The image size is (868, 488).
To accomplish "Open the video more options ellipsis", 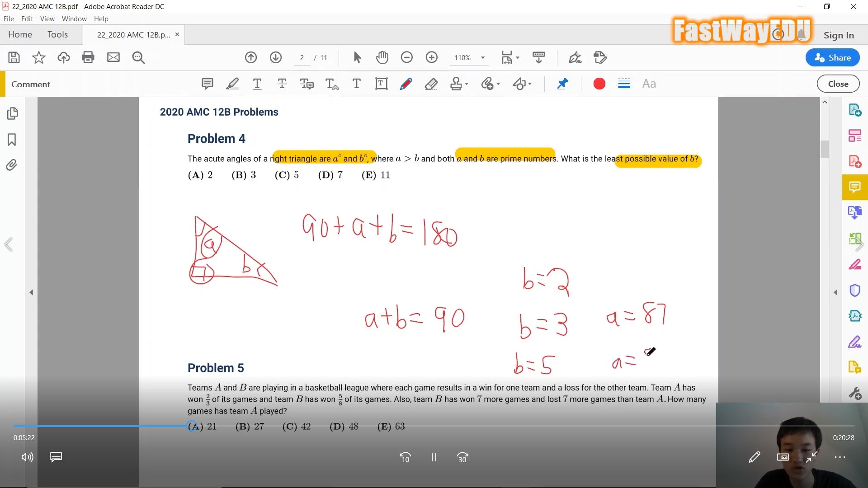I will (x=840, y=457).
